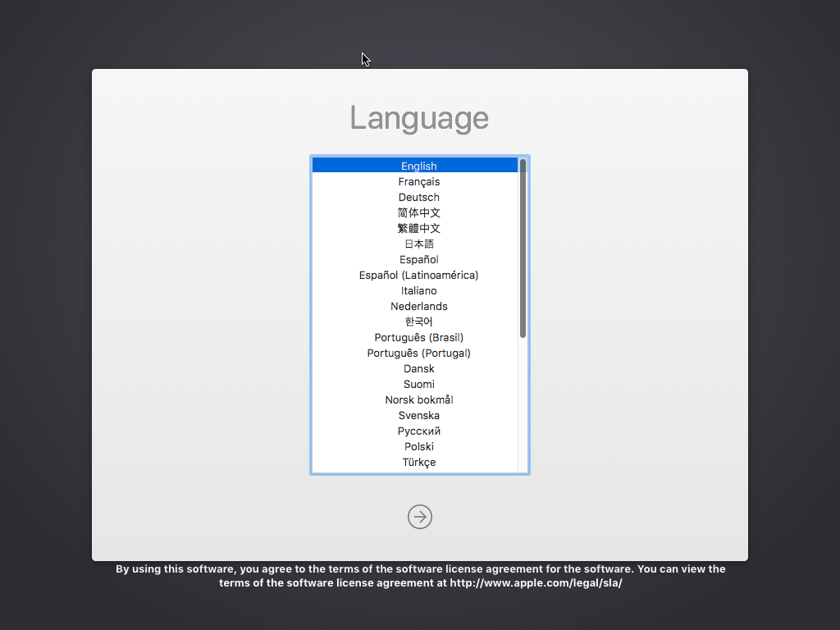The width and height of the screenshot is (840, 630).
Task: Choose Español (Latinoamérica) option
Action: 418,275
